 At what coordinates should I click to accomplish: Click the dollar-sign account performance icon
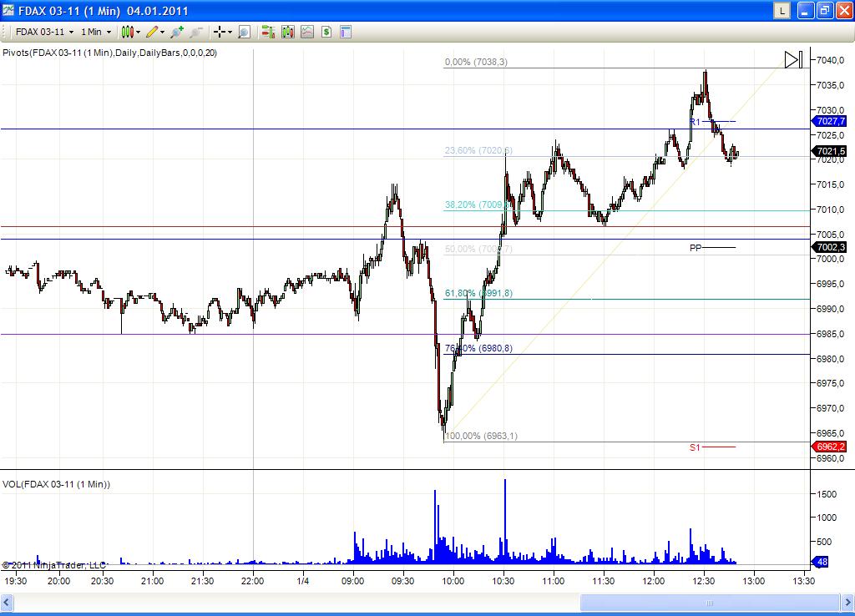pyautogui.click(x=328, y=32)
